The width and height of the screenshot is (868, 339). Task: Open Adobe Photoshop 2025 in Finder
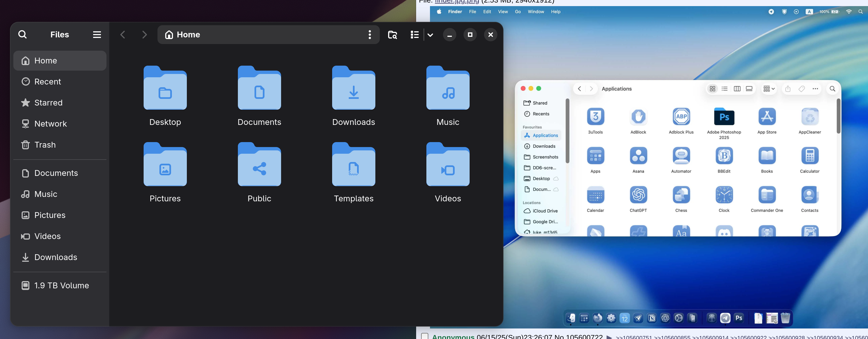tap(724, 117)
